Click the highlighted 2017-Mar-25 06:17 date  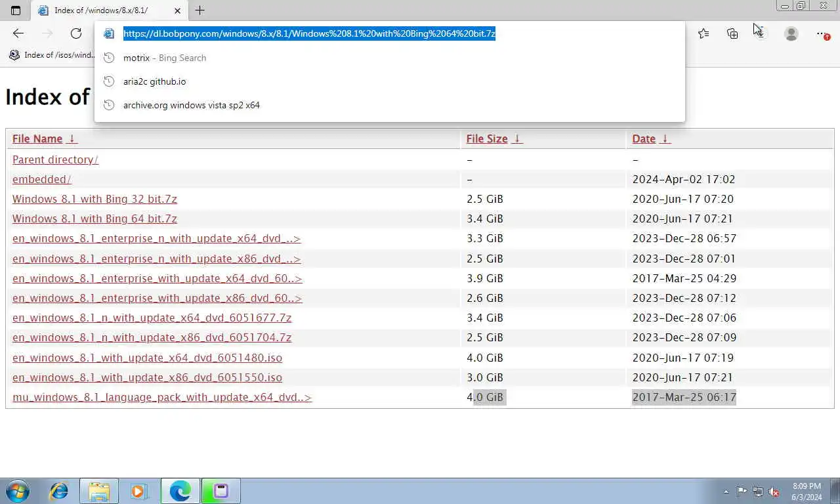coord(684,397)
